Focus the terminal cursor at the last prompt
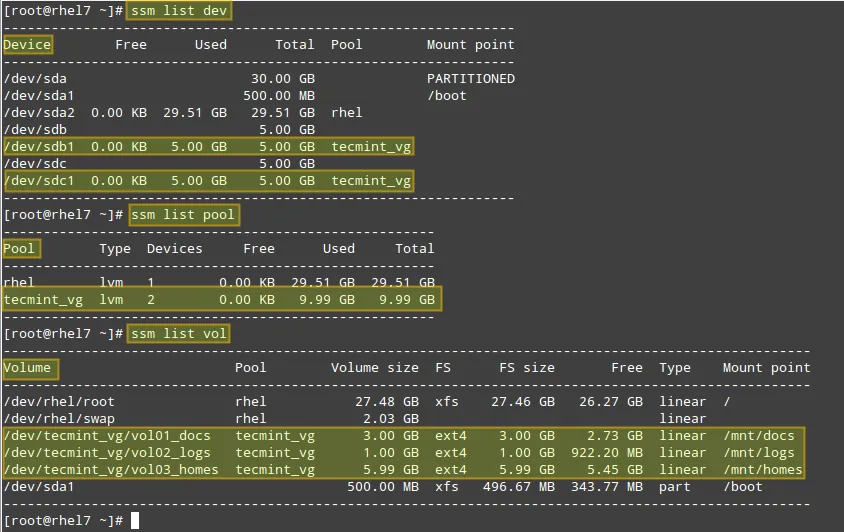844x532 pixels. click(136, 521)
